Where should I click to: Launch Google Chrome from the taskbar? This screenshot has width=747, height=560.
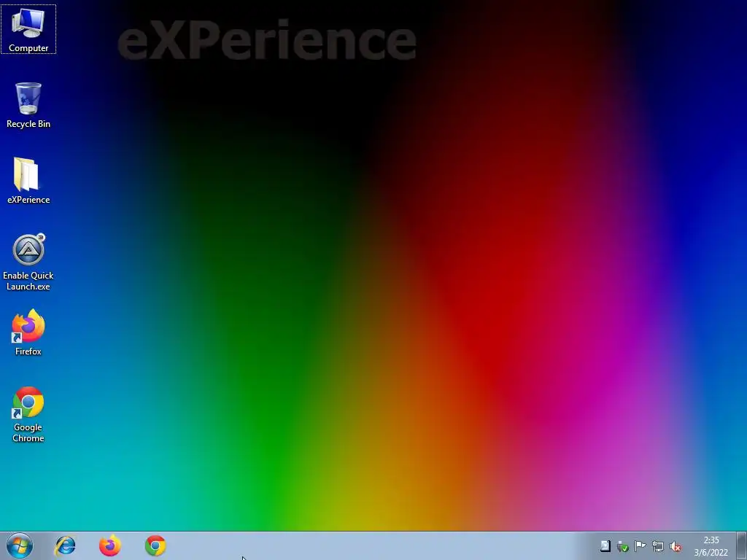coord(155,545)
